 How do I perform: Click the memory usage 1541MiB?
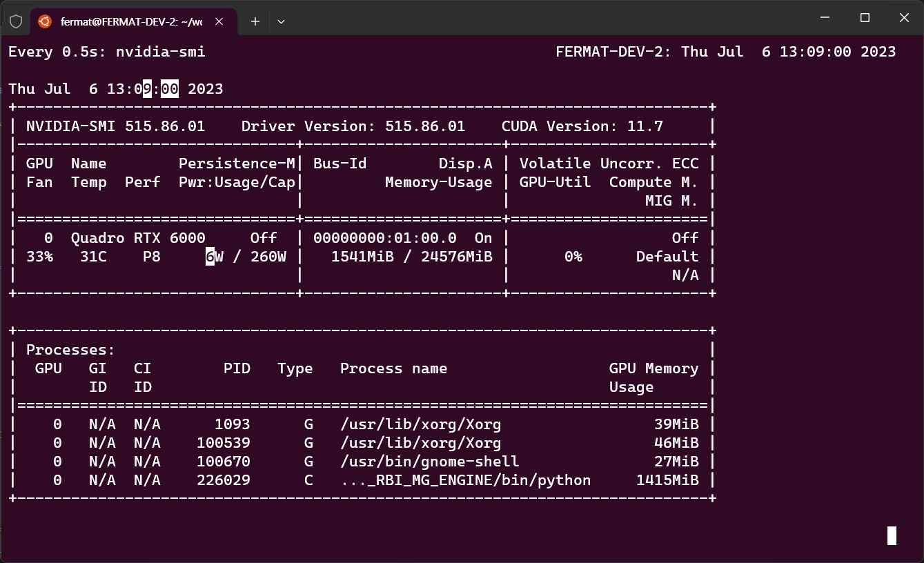[362, 257]
